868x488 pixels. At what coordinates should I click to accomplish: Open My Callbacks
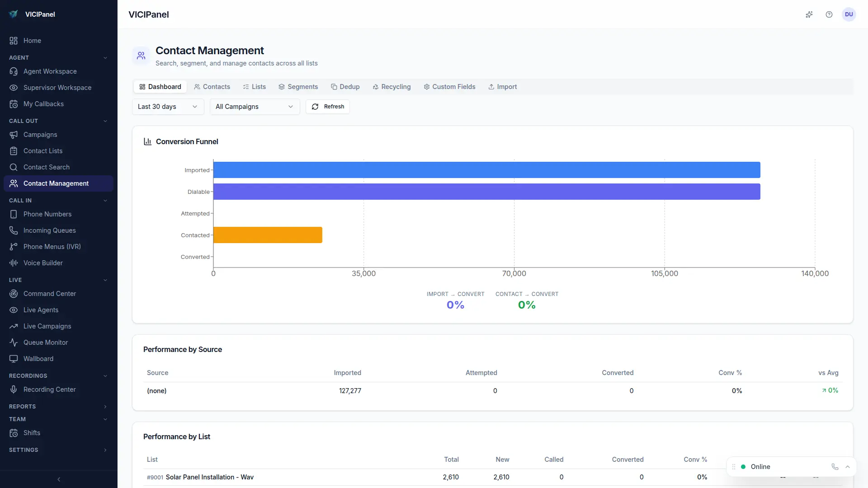coord(43,103)
